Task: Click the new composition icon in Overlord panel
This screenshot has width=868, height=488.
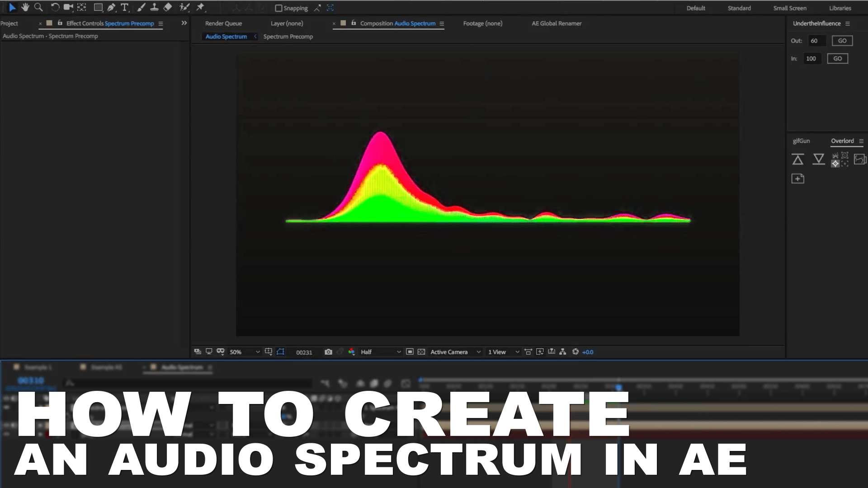Action: coord(798,178)
